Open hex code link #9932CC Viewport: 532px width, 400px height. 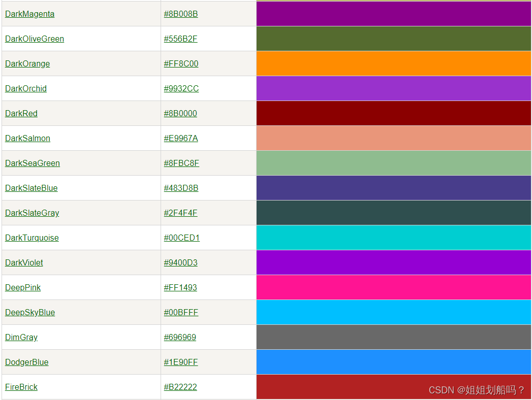[181, 88]
